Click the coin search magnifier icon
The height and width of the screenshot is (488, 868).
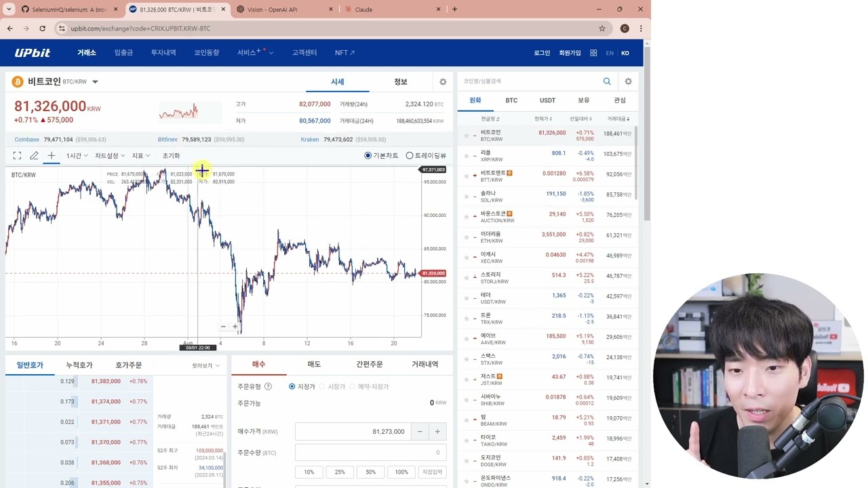[x=607, y=81]
